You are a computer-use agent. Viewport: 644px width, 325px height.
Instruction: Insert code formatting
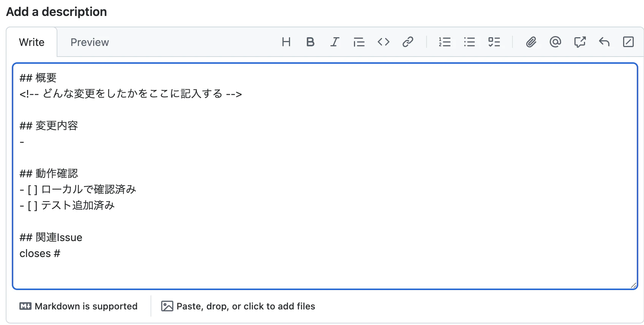384,42
